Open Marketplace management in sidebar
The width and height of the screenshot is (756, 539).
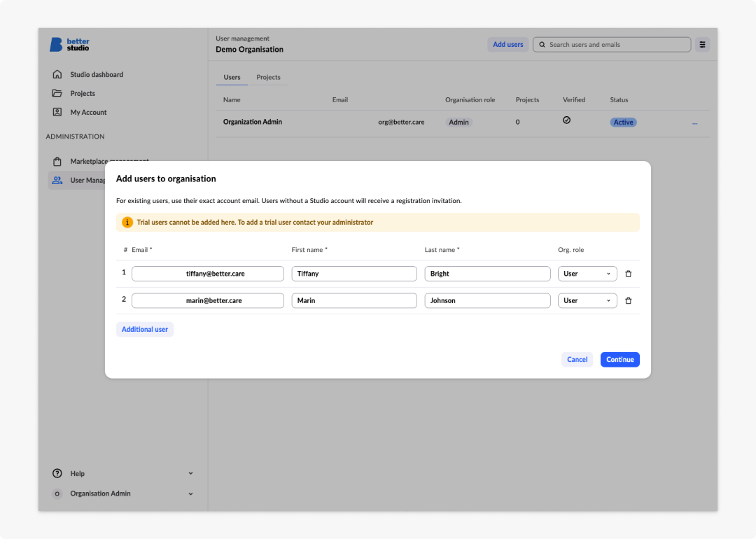(109, 161)
